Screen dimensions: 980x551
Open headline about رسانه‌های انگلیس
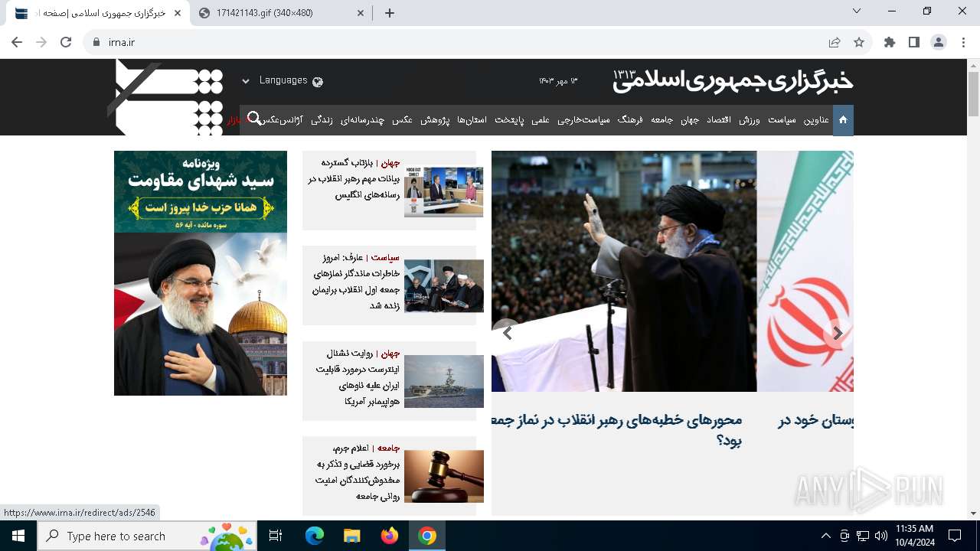354,178
